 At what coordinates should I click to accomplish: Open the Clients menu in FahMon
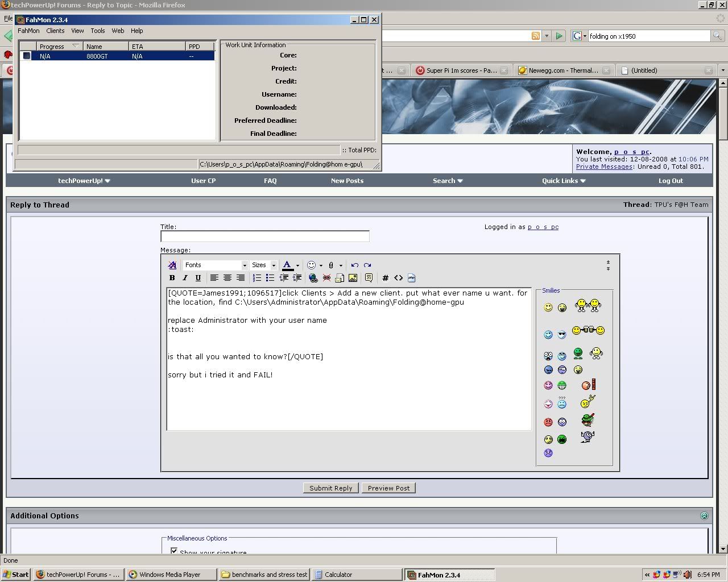pyautogui.click(x=55, y=31)
